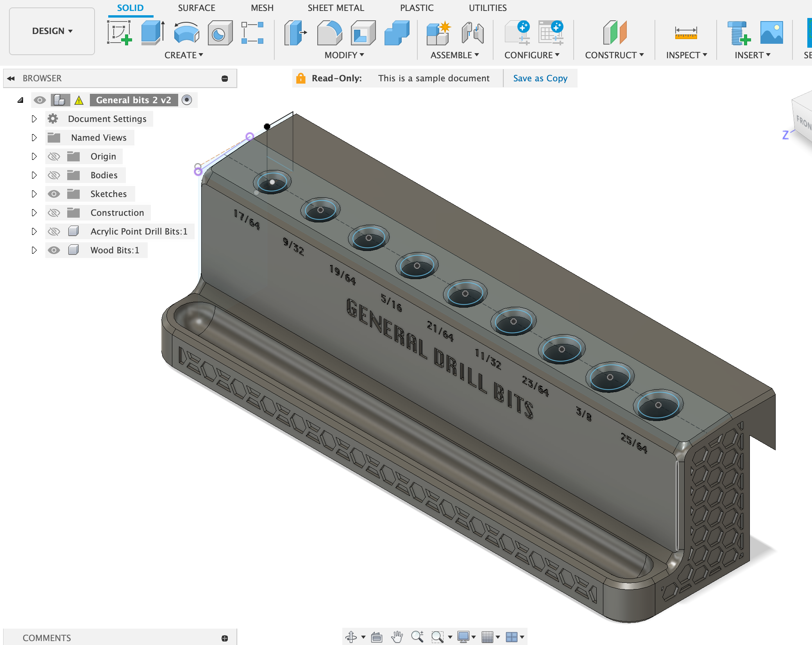Select the Hole tool icon
The image size is (812, 645).
(x=220, y=33)
